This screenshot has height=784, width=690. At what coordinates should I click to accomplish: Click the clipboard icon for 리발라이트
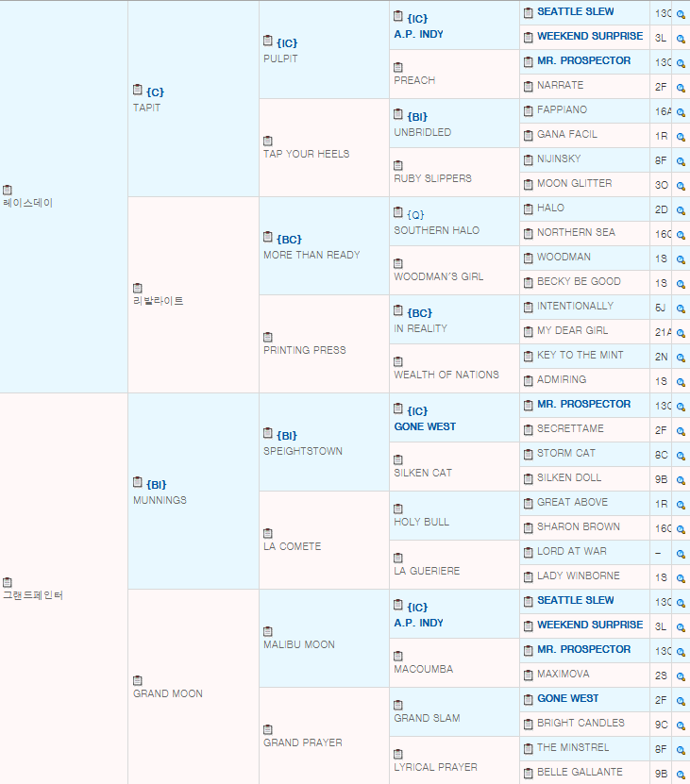[x=138, y=288]
